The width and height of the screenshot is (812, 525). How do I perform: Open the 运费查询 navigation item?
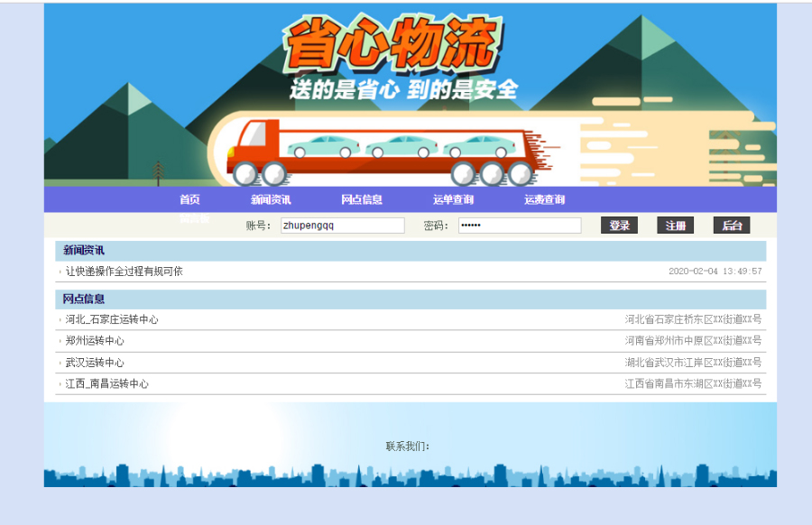[x=544, y=199]
